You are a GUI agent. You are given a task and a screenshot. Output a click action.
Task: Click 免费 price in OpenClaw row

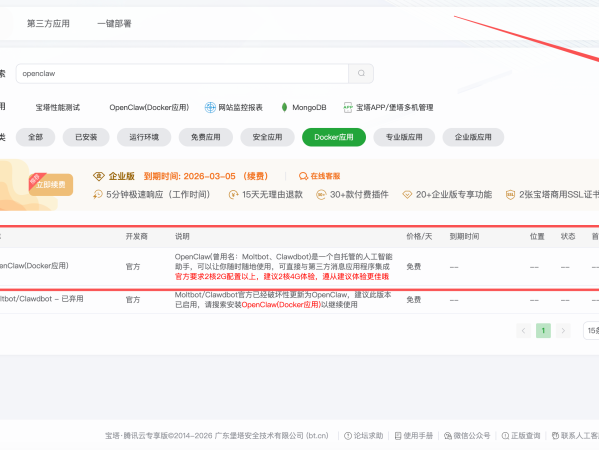point(414,267)
